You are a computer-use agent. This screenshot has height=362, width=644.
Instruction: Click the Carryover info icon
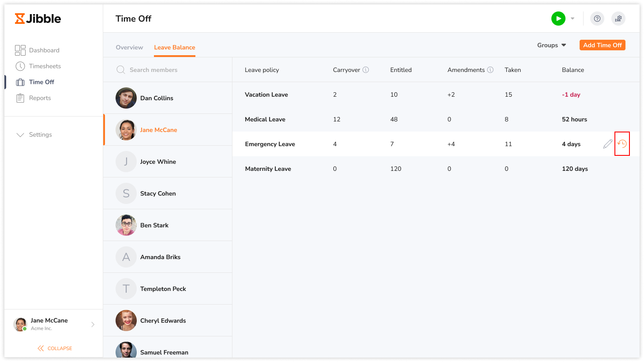pyautogui.click(x=366, y=70)
